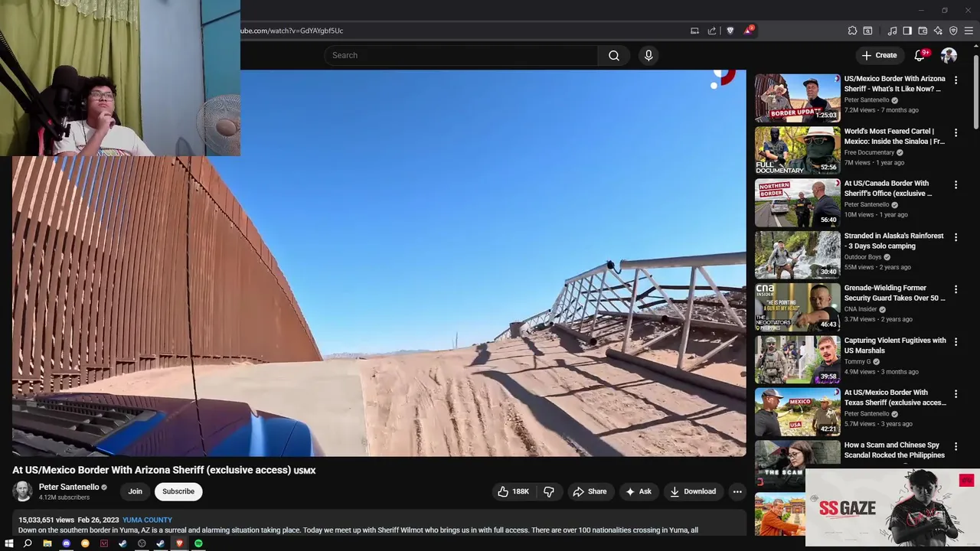Click 'Free Documentary' channel name
980x551 pixels.
coord(869,152)
